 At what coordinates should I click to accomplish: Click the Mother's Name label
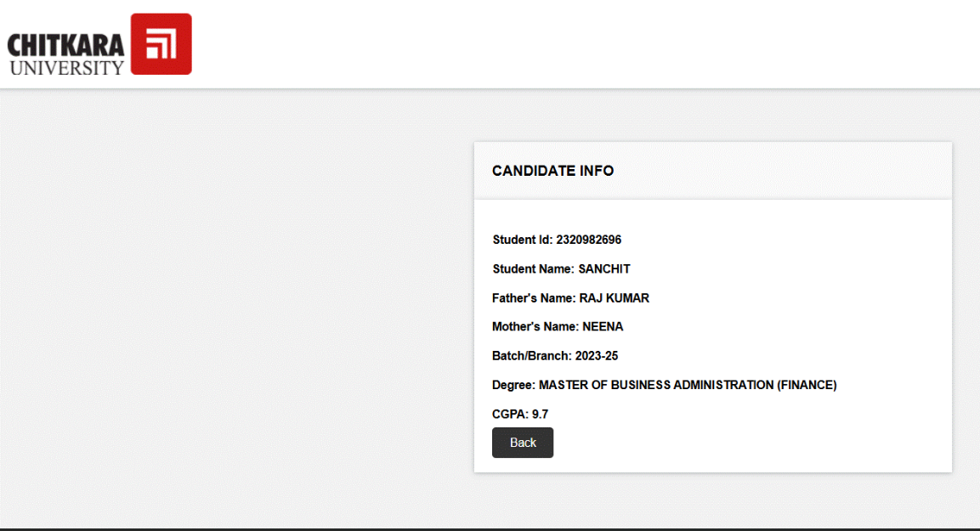[535, 327]
